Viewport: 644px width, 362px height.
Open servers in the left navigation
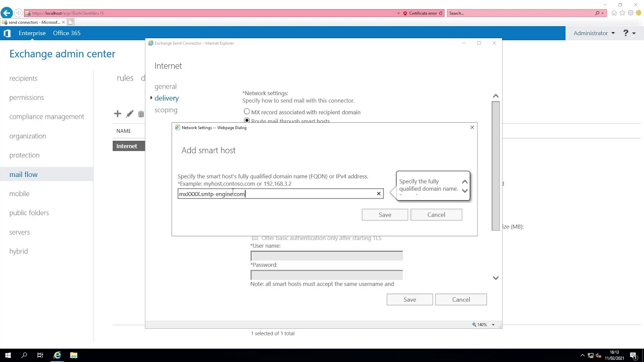pos(20,232)
